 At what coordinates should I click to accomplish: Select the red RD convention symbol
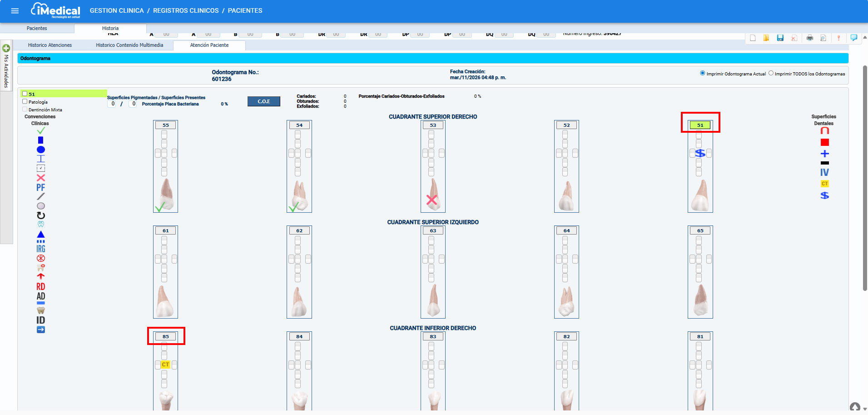point(41,286)
